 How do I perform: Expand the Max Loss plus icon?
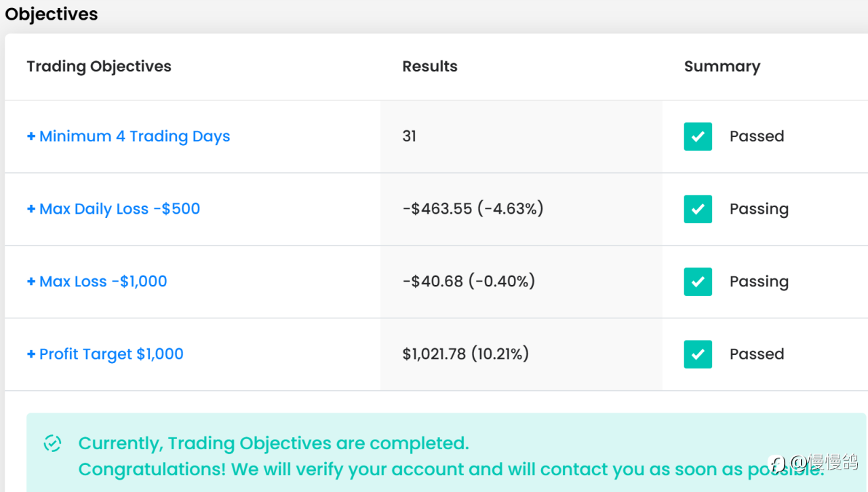(x=31, y=282)
